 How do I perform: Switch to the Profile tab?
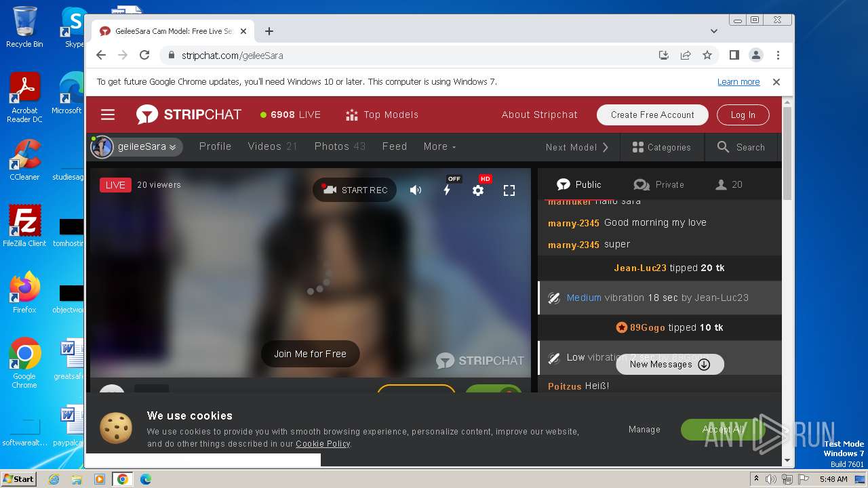coord(215,146)
